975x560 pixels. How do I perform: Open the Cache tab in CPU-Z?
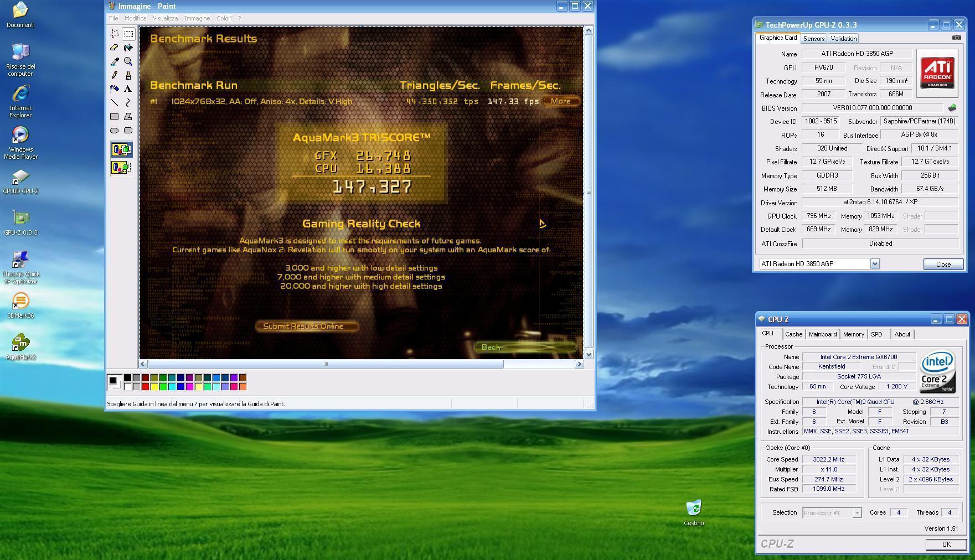pos(793,334)
